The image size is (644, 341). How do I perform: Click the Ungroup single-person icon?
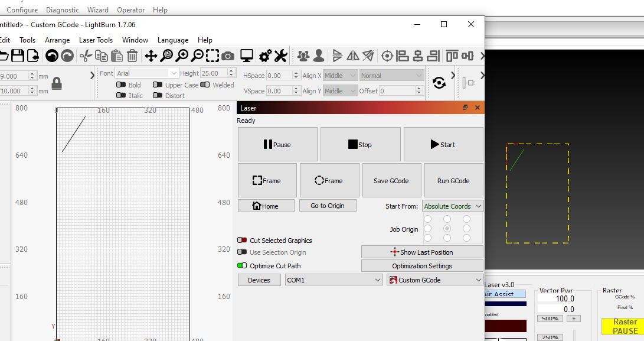pyautogui.click(x=319, y=56)
